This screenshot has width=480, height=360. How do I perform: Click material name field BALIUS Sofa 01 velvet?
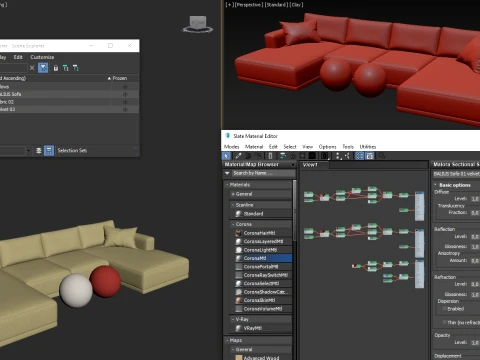(x=456, y=174)
